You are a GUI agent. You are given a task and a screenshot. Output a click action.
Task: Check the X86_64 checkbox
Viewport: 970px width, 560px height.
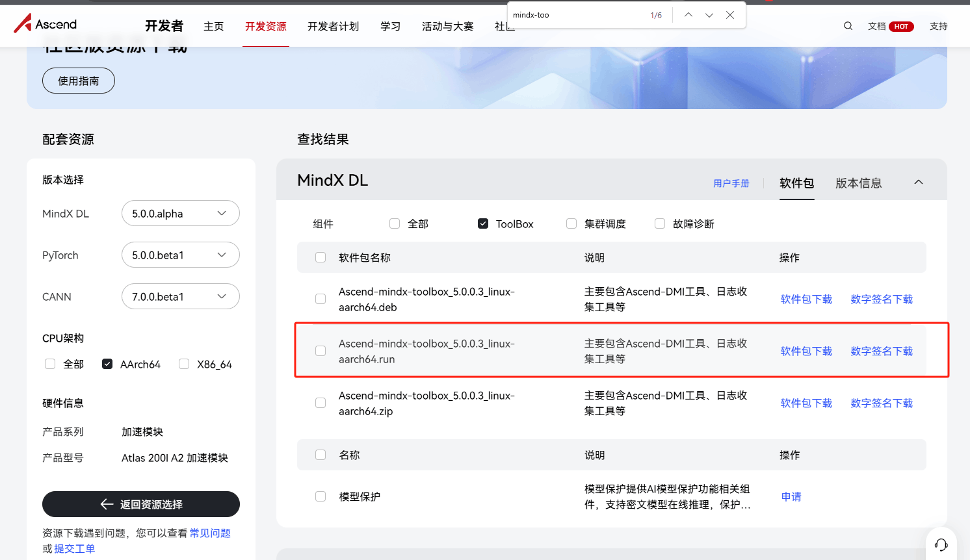tap(184, 364)
